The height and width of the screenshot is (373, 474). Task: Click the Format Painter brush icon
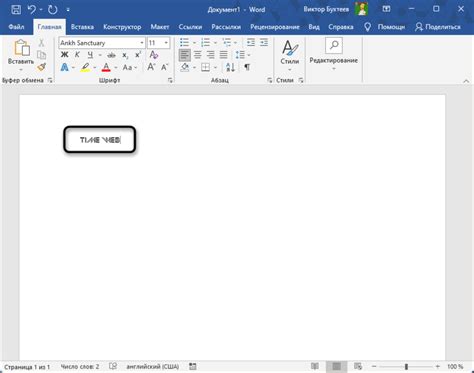point(41,67)
